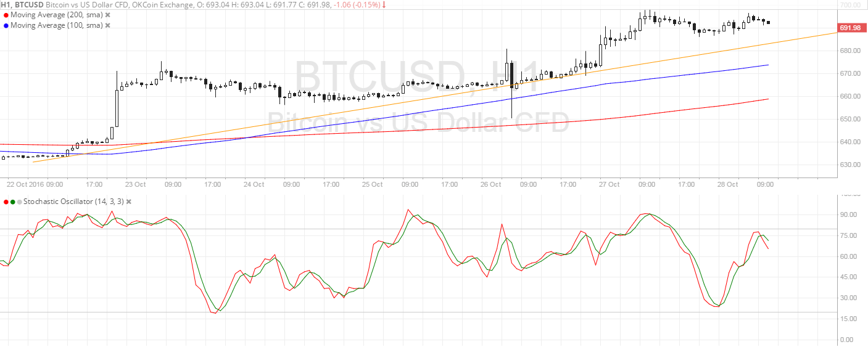This screenshot has height=347, width=868.
Task: Click the green dot beside Stochastic Oscillator
Action: (13, 202)
